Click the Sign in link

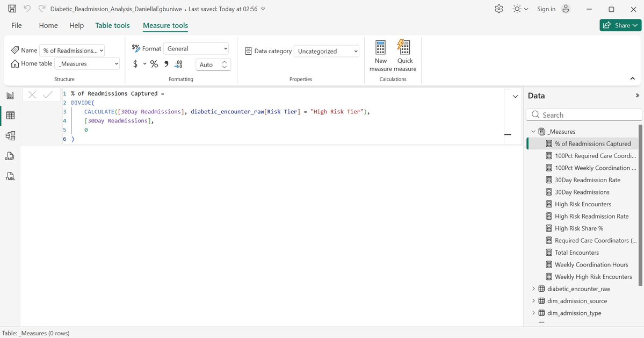tap(546, 9)
